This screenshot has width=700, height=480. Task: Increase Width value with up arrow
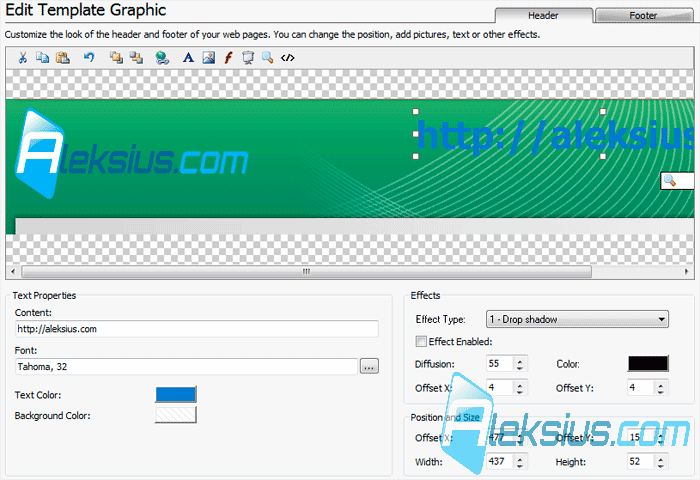click(520, 458)
